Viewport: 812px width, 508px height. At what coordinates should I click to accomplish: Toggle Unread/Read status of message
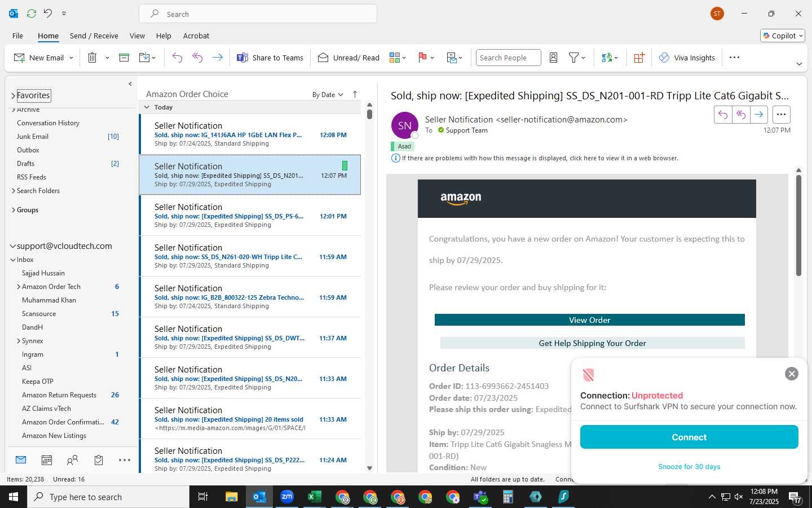[x=348, y=58]
